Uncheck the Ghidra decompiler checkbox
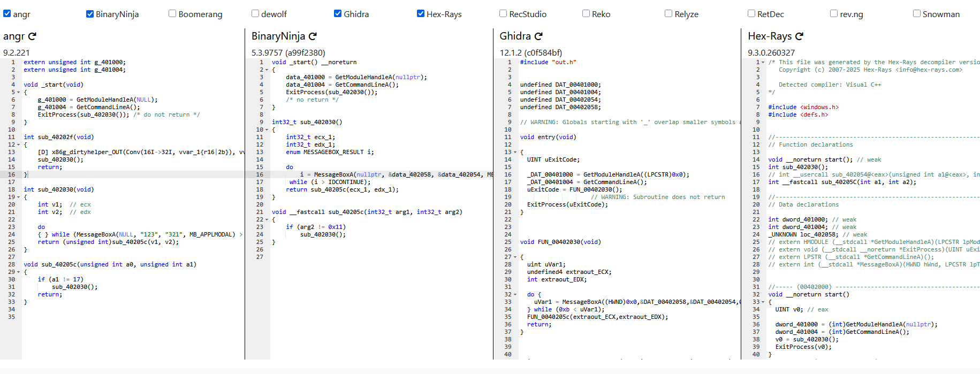The height and width of the screenshot is (374, 980). 338,13
